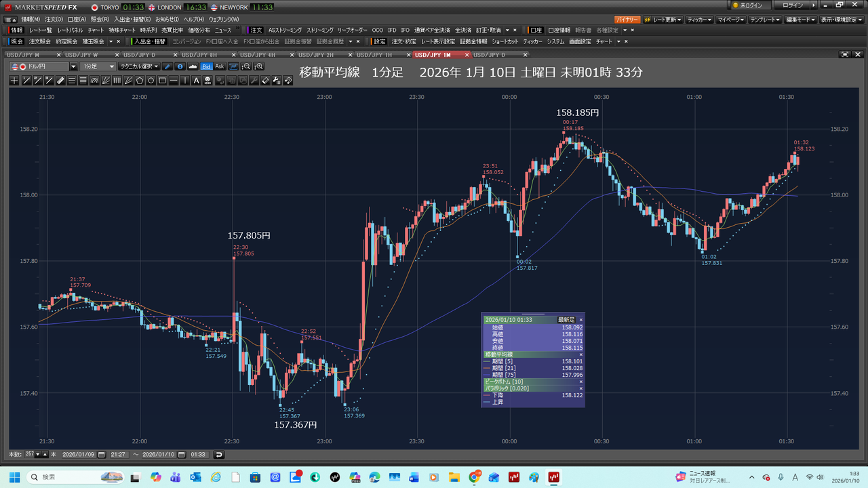
Task: Click the blue info icon in chart toolbar
Action: (180, 66)
